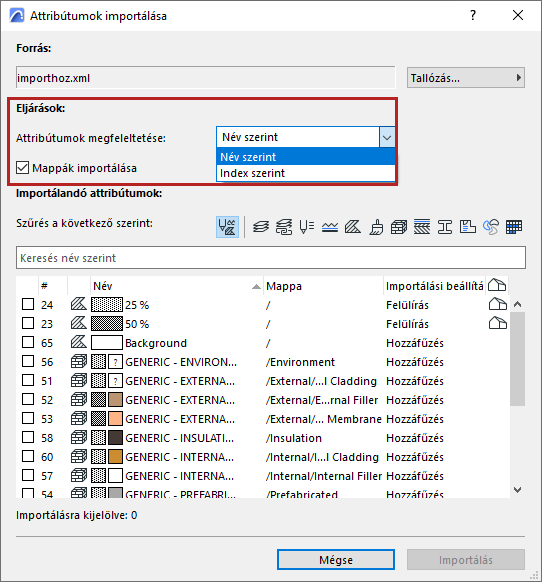Sort the list by the Név column header
The width and height of the screenshot is (542, 582).
pyautogui.click(x=177, y=286)
